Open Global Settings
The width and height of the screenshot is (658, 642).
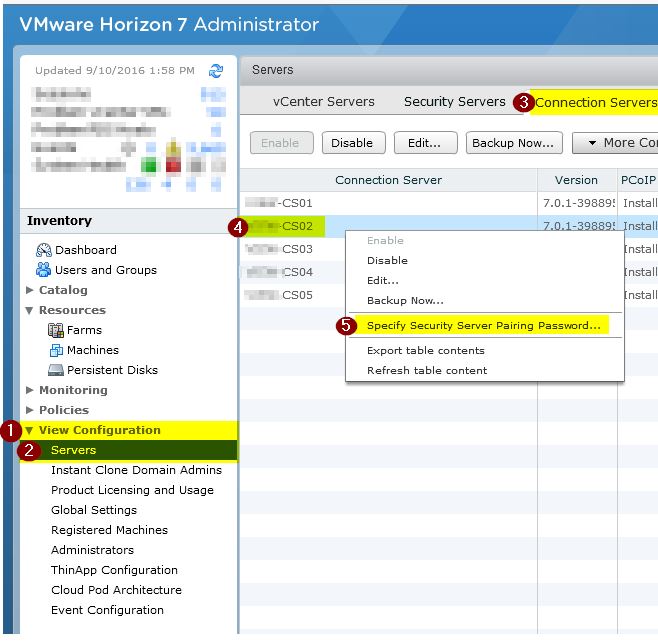pyautogui.click(x=94, y=510)
